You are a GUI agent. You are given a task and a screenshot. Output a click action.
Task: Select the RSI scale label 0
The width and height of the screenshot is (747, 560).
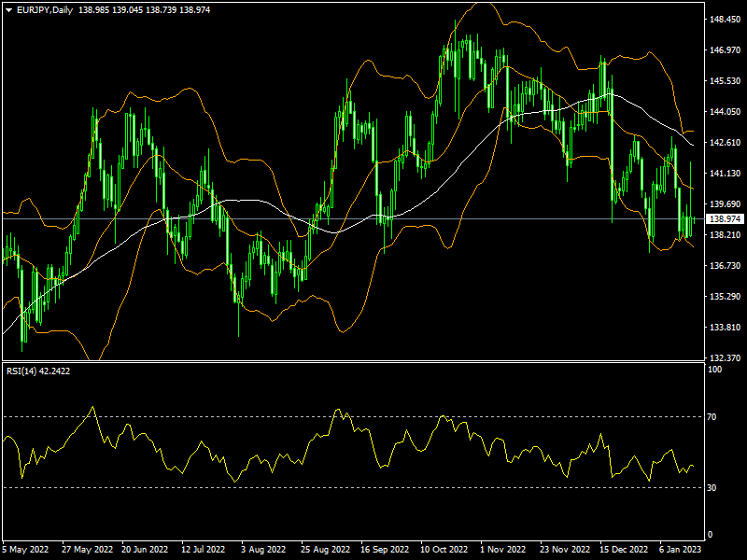(711, 535)
